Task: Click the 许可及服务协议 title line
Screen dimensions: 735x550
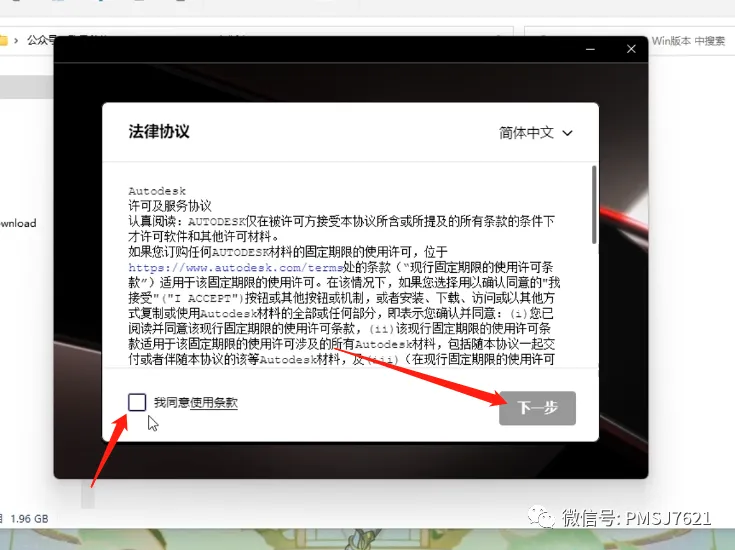Action: click(170, 206)
